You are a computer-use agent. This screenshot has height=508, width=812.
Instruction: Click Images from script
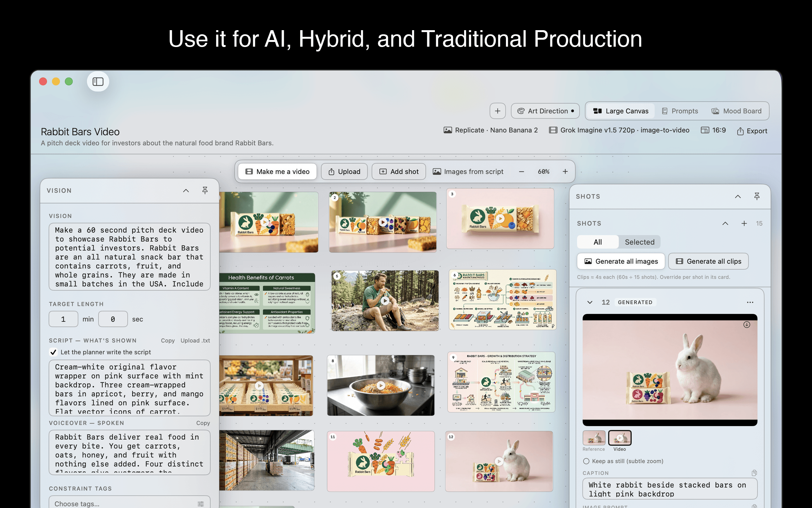468,172
